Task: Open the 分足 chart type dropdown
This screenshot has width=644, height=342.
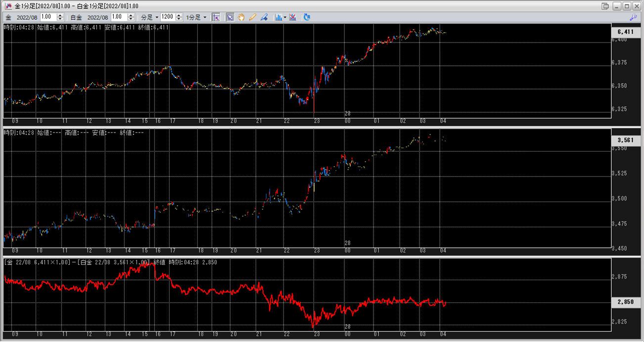Action: (x=149, y=17)
